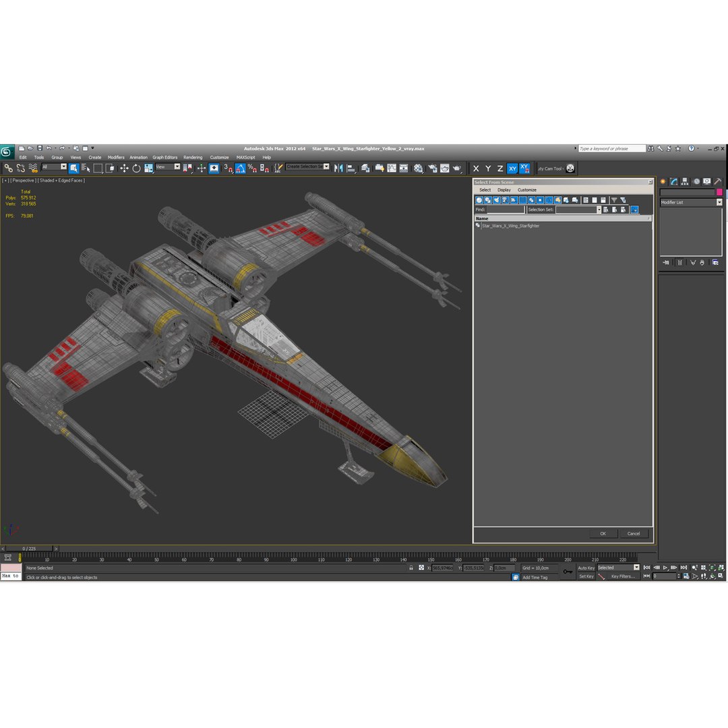The height and width of the screenshot is (728, 728).
Task: Toggle Selection Lock padlock icon
Action: 411,568
